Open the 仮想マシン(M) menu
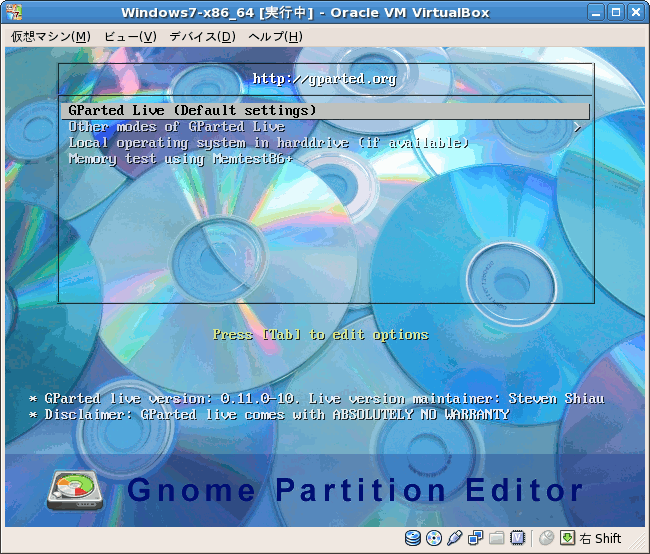Screen dimensions: 650x554 50,36
